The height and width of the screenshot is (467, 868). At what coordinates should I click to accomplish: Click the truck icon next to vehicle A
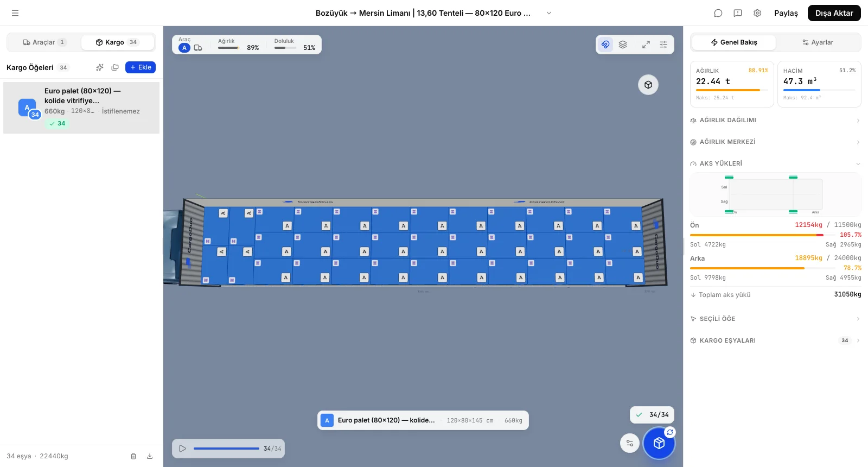(198, 48)
